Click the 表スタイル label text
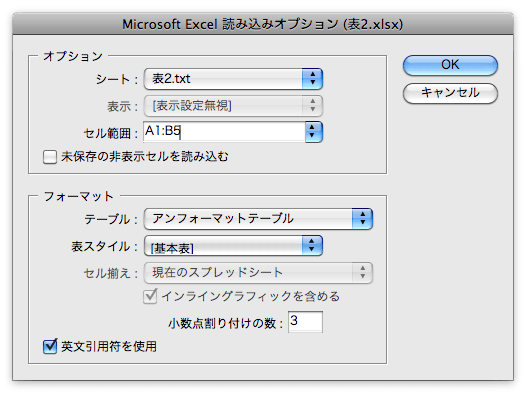The height and width of the screenshot is (393, 526). [104, 246]
